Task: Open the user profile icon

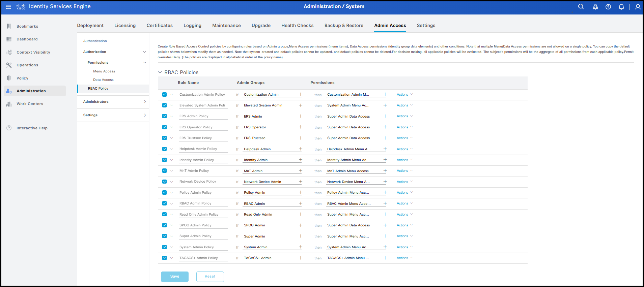Action: point(638,7)
